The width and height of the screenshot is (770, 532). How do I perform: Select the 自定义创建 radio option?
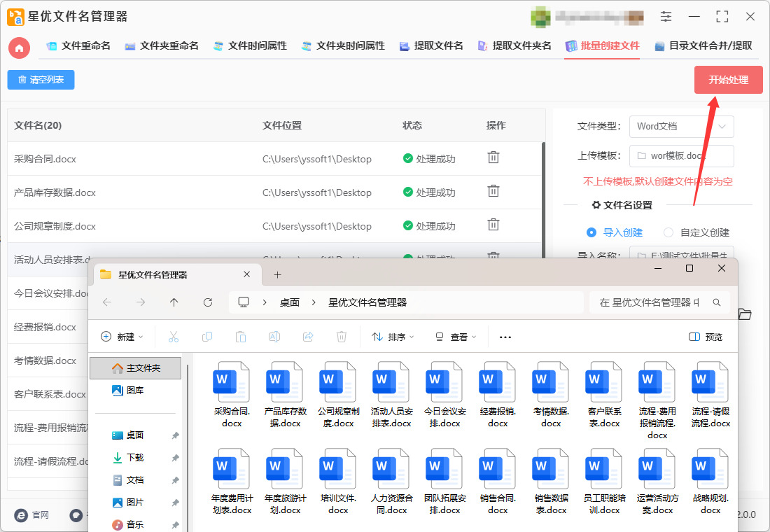668,232
